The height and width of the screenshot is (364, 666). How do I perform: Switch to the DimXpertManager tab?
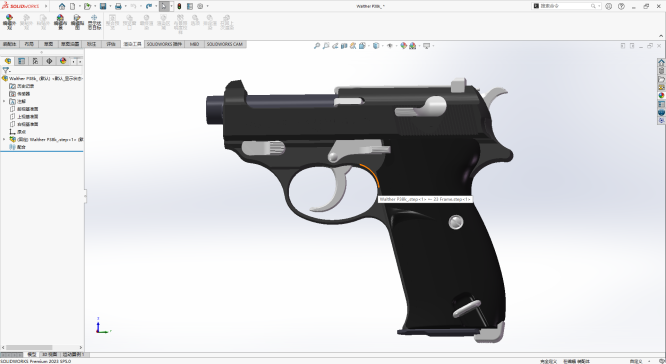click(49, 61)
